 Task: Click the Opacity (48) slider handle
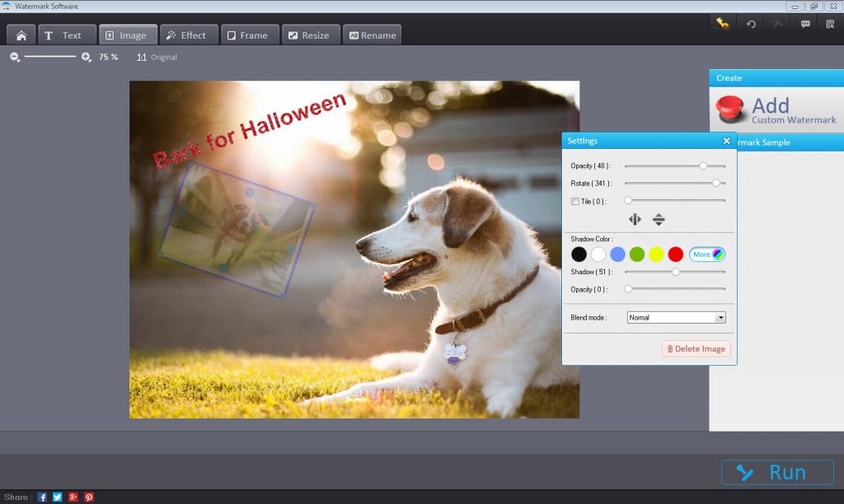coord(703,166)
